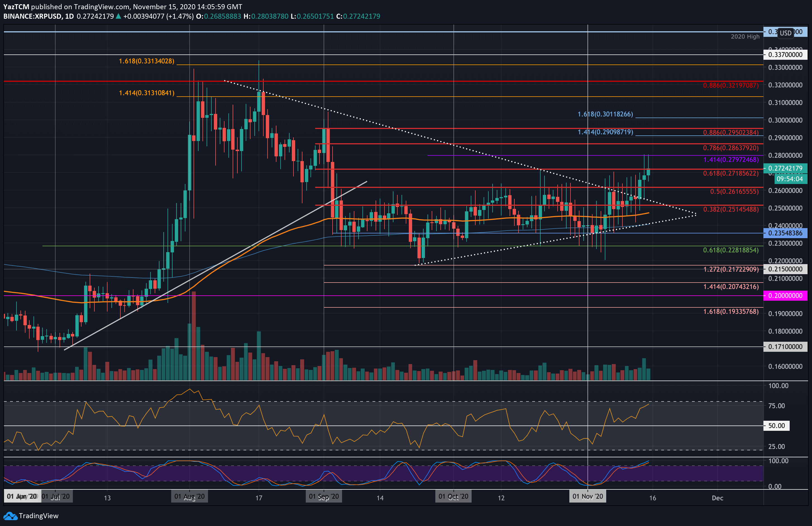Click the RSI 50.00 level label
The width and height of the screenshot is (812, 526).
(x=776, y=426)
